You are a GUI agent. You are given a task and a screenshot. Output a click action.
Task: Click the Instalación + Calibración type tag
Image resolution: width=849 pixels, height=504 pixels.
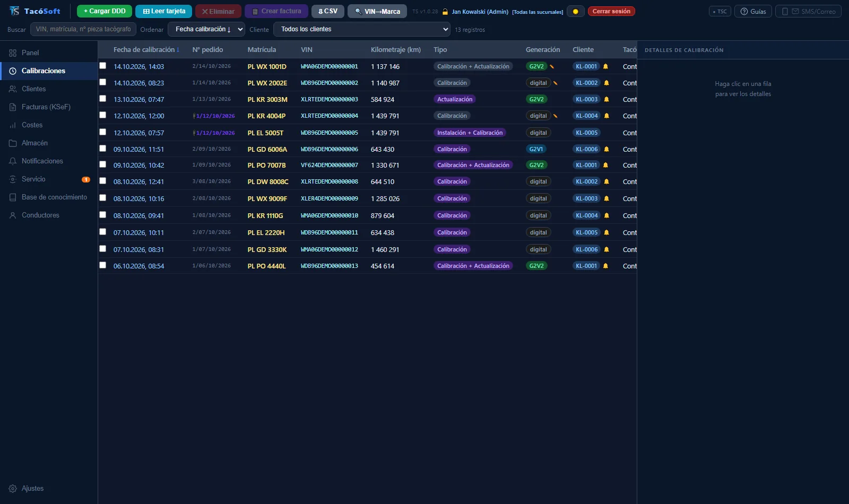click(470, 133)
